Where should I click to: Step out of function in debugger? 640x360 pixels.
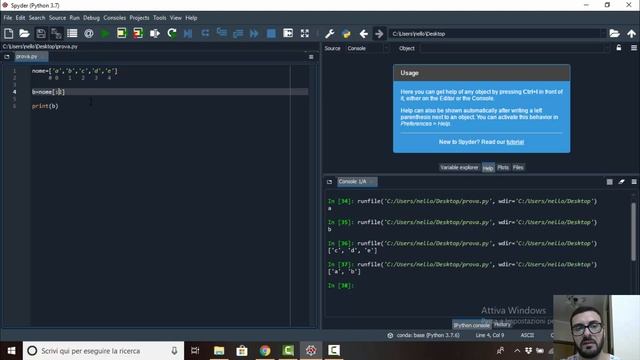click(238, 33)
